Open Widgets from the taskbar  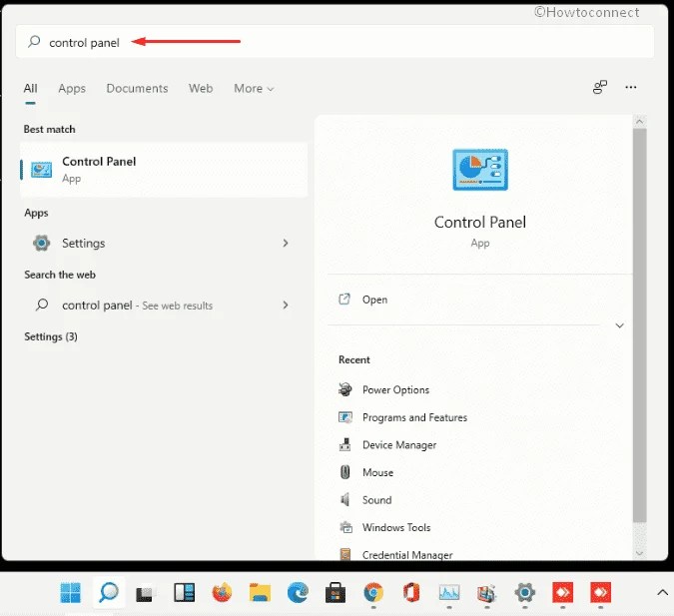(184, 593)
